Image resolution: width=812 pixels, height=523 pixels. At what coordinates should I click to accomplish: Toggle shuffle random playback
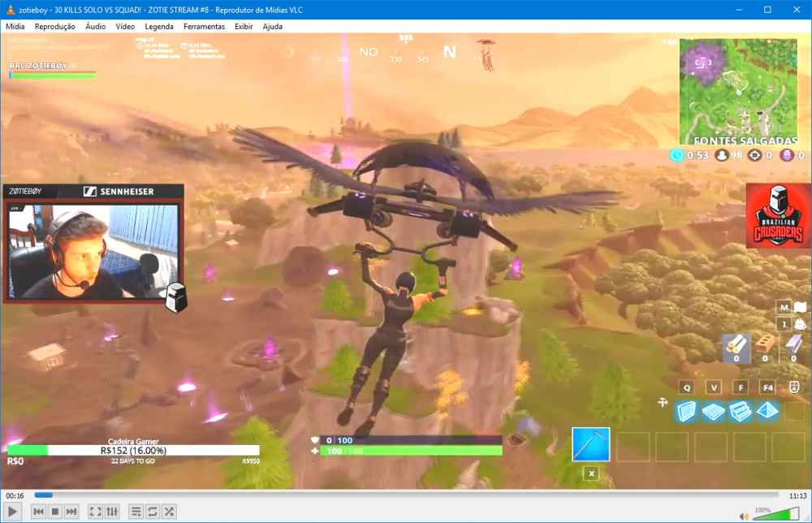(169, 512)
